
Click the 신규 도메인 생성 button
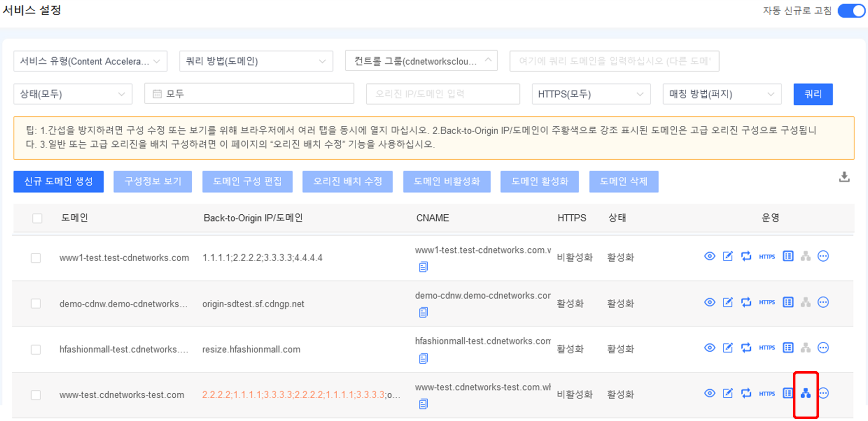[x=59, y=182]
